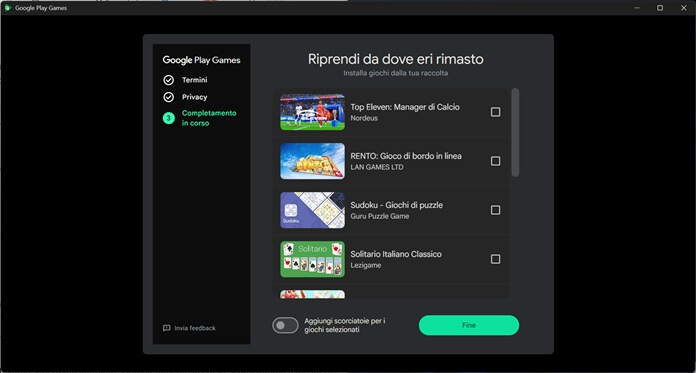This screenshot has height=373, width=696.
Task: Click the Privacy checkmark icon
Action: [169, 97]
